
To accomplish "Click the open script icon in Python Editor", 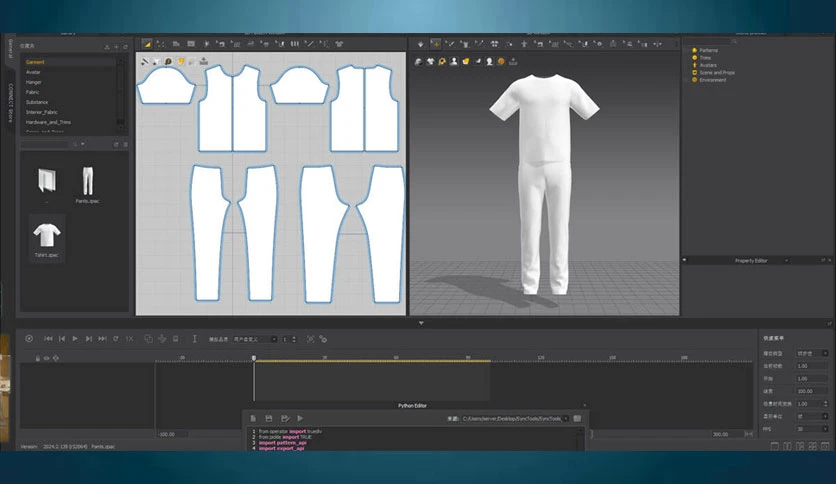I will tap(285, 418).
